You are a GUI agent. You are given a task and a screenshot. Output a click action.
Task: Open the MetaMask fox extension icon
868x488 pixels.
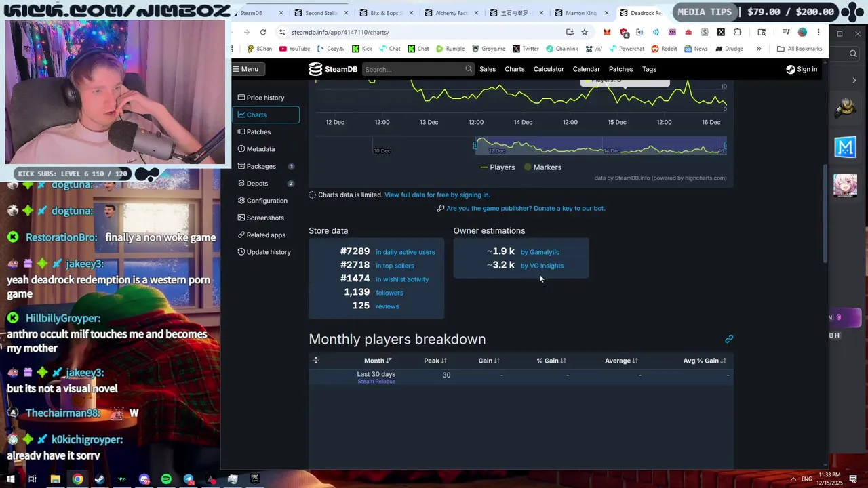pyautogui.click(x=607, y=32)
